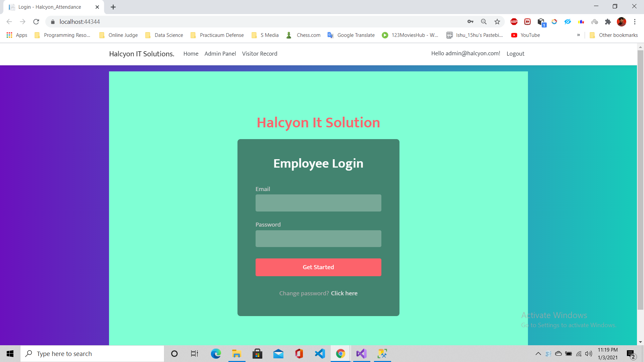Viewport: 644px width, 362px height.
Task: Open Visual Studio from the taskbar
Action: point(361,354)
